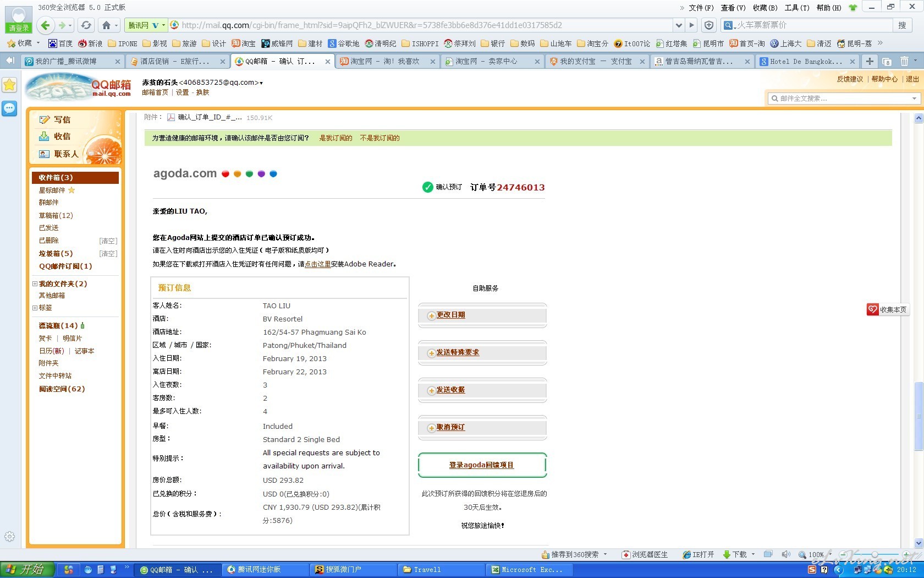Click the 发送收据 button
Screen dimensions: 924x578
(x=482, y=390)
